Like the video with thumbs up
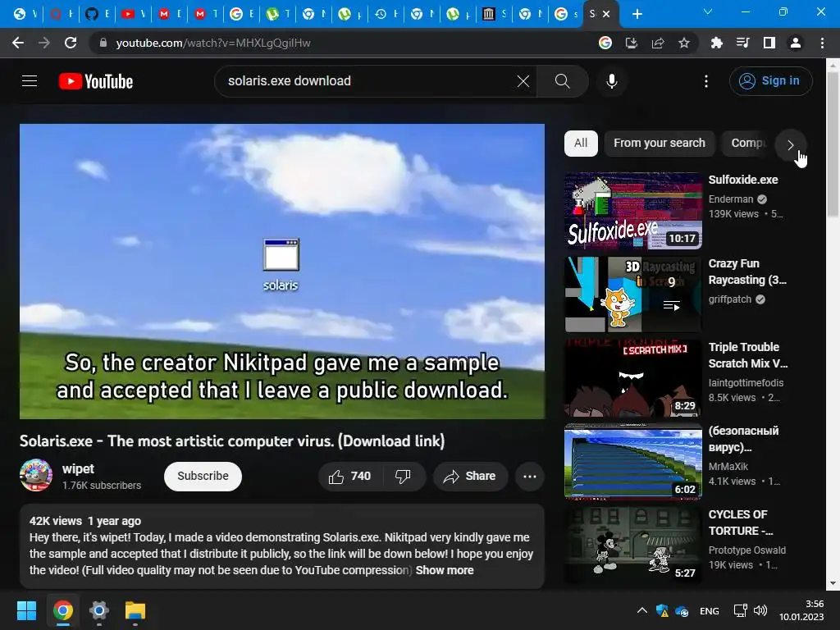Image resolution: width=840 pixels, height=630 pixels. (x=349, y=477)
